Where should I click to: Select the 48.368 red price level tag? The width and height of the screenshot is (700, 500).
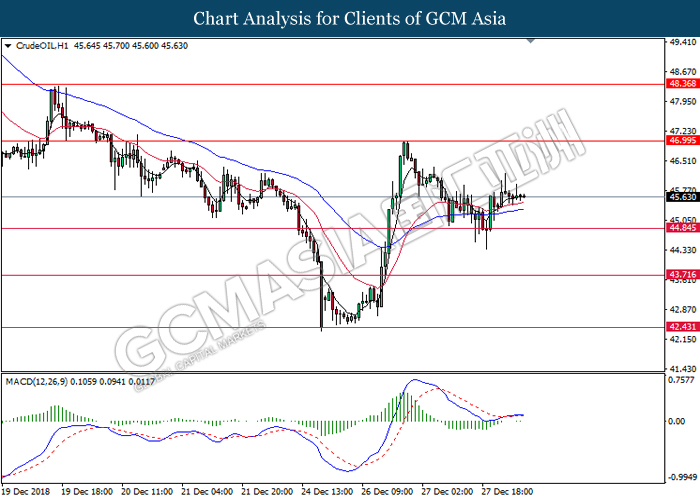pyautogui.click(x=682, y=85)
